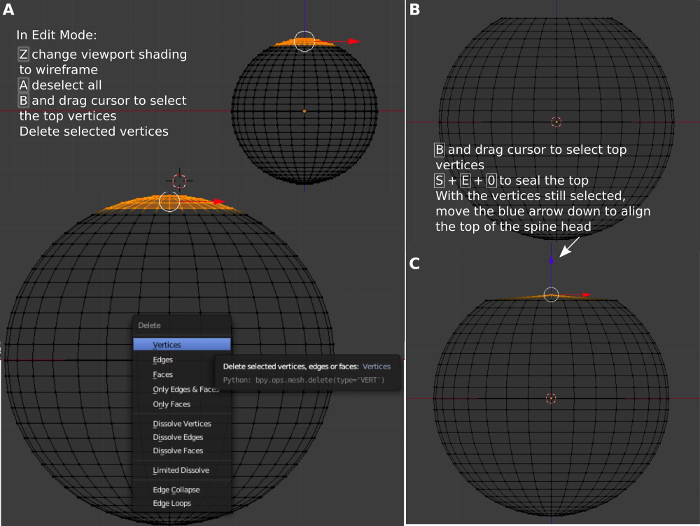Viewport: 700px width, 526px height.
Task: Choose Dissolve Faces entry
Action: click(182, 451)
